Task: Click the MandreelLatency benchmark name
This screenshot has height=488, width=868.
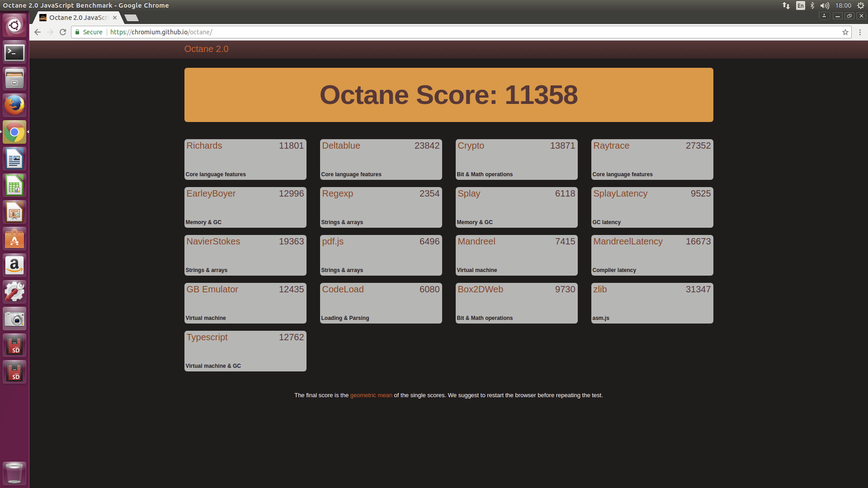Action: (628, 241)
